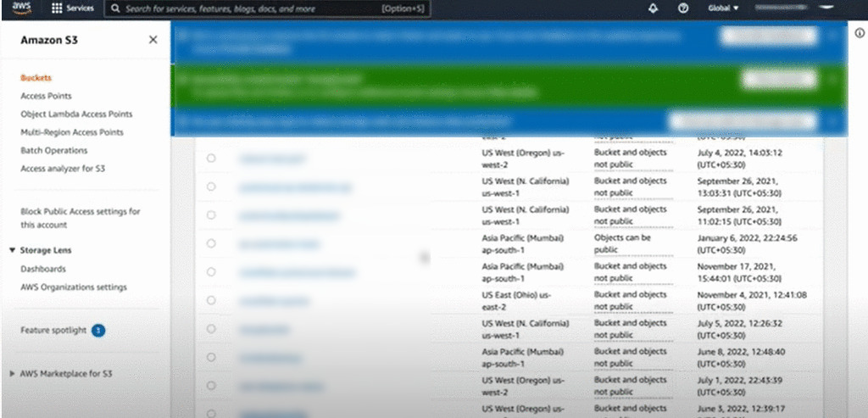
Task: Expand AWS Marketplace for S3 section
Action: tap(12, 374)
